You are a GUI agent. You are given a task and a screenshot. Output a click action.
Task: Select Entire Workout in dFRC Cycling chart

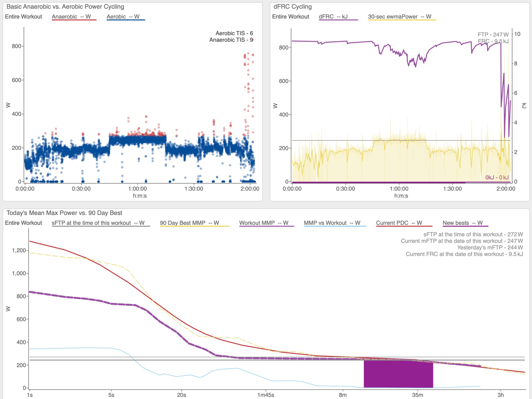291,17
